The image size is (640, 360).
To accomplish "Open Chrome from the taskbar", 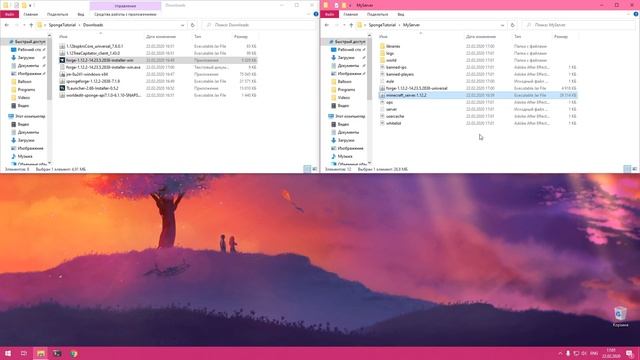I will tap(73, 353).
